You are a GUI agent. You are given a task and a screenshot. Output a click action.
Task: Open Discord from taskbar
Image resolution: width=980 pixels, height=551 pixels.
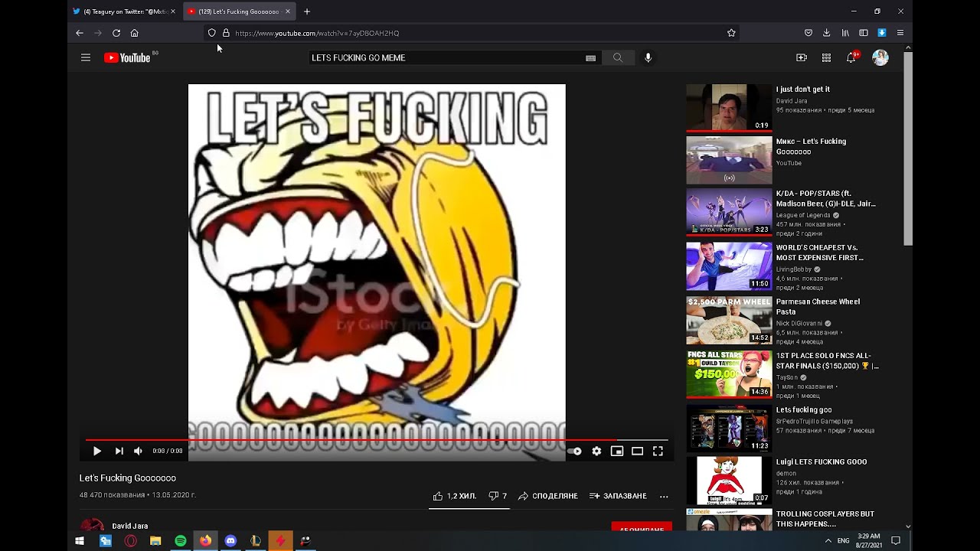(230, 540)
